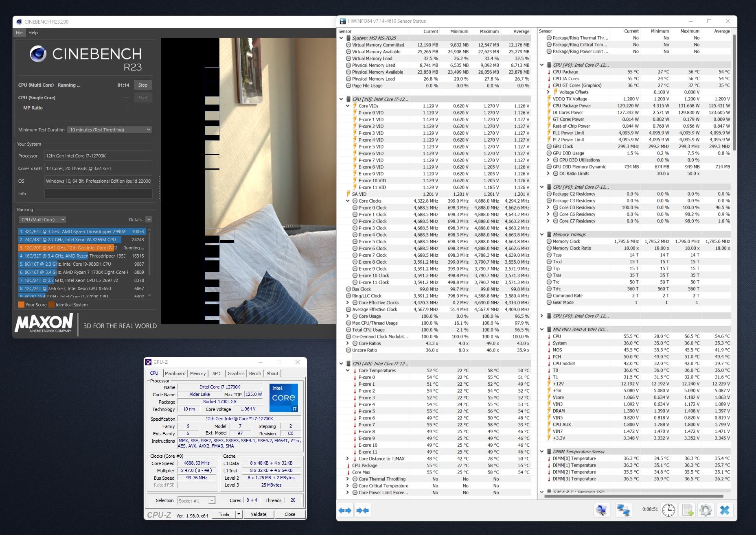Image resolution: width=756 pixels, height=535 pixels.
Task: Switch to the Bench tab in CPU-Z
Action: point(255,373)
